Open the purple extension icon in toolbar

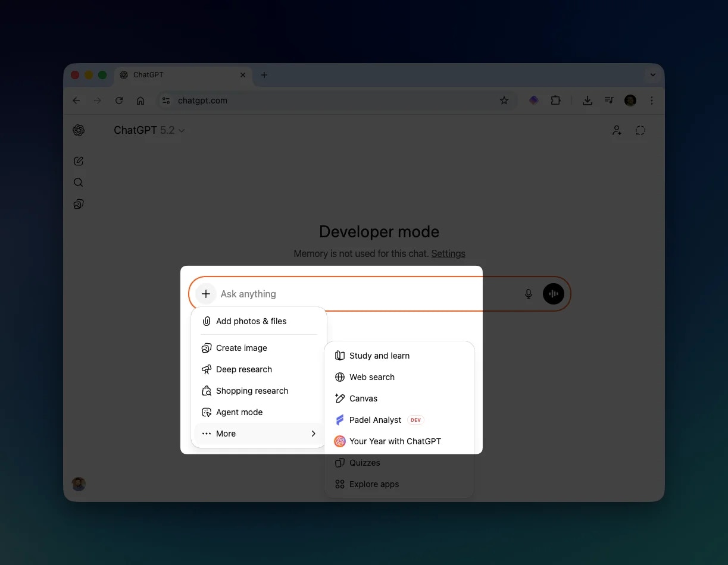pos(534,101)
